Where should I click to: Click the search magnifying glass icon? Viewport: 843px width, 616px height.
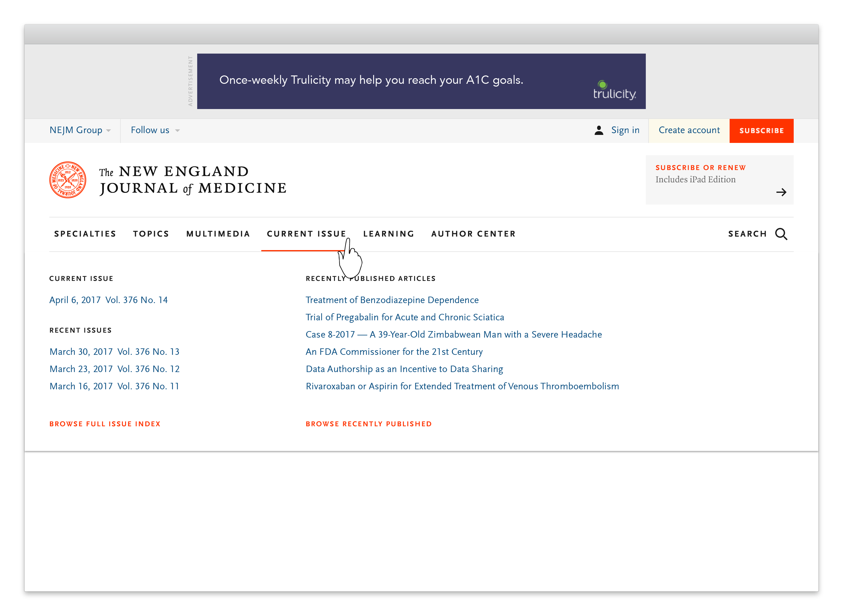coord(781,234)
